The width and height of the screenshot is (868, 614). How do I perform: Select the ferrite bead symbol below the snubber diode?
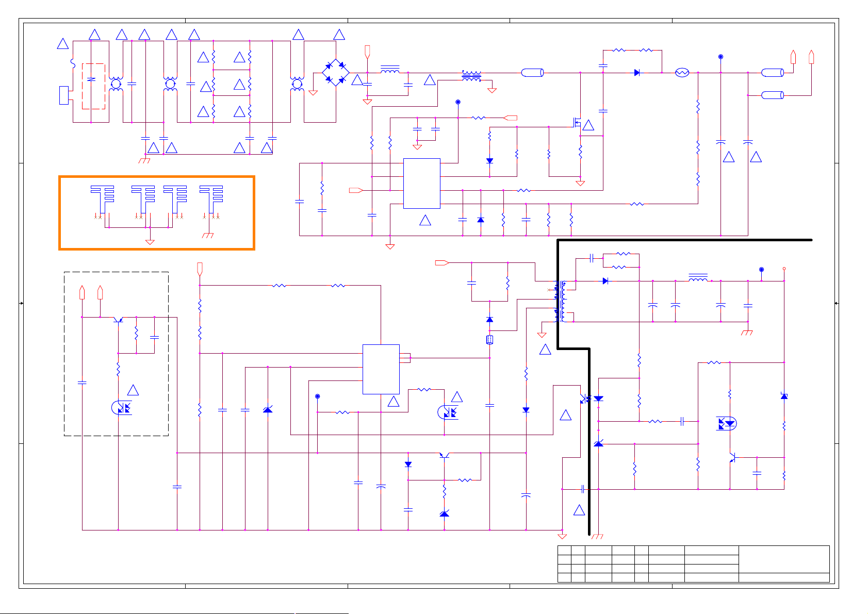click(x=489, y=340)
